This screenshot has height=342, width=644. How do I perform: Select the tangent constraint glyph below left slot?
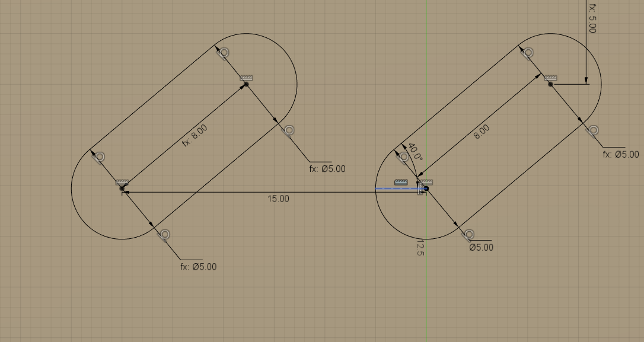(x=164, y=234)
